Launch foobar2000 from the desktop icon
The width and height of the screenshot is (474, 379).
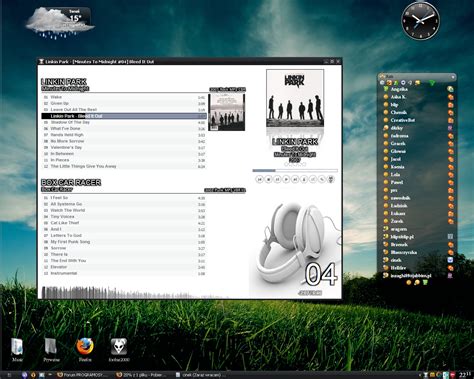pyautogui.click(x=119, y=350)
